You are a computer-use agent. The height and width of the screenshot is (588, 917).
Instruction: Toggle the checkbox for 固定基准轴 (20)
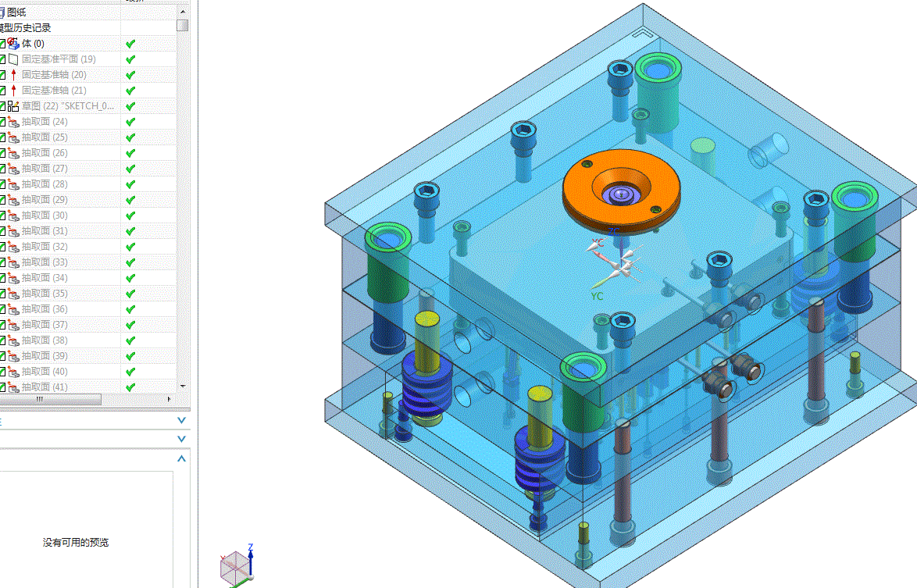pos(2,75)
